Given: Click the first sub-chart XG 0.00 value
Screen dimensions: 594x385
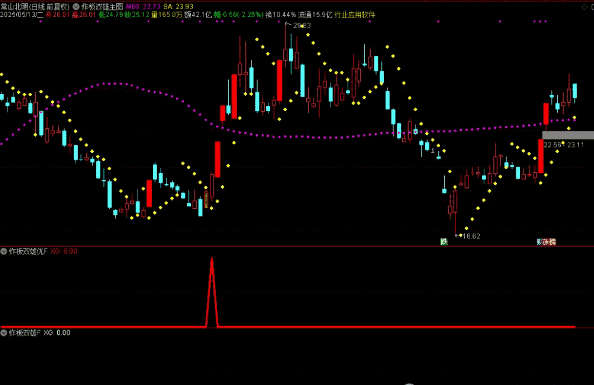Looking at the screenshot, I should pyautogui.click(x=64, y=251).
